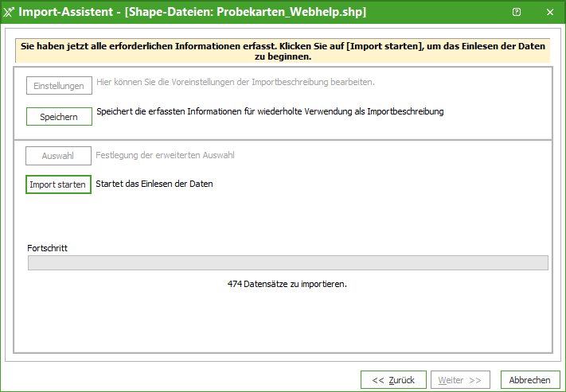Viewport: 566px width, 392px height.
Task: Click the 'Hier können Sie die Voreinstellungen' description
Action: pyautogui.click(x=235, y=82)
